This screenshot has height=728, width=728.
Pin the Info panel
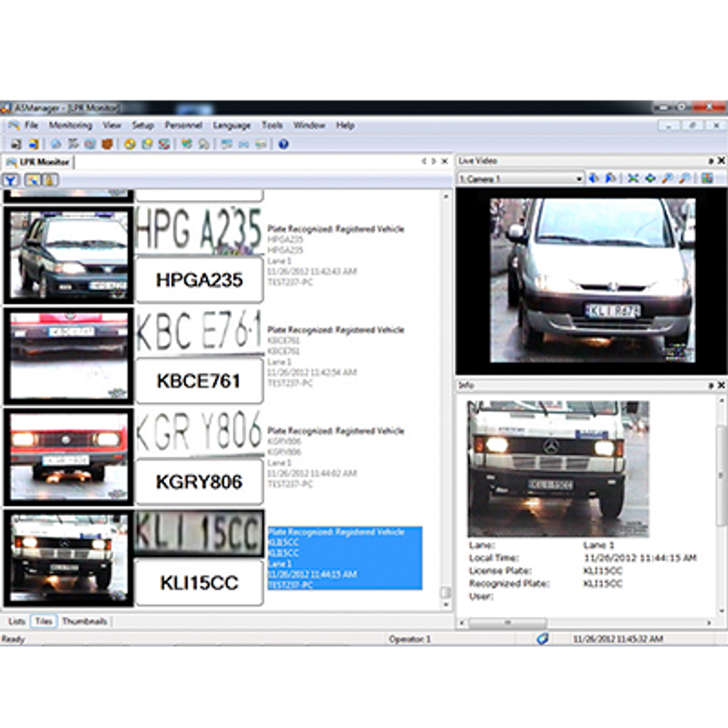tap(711, 385)
